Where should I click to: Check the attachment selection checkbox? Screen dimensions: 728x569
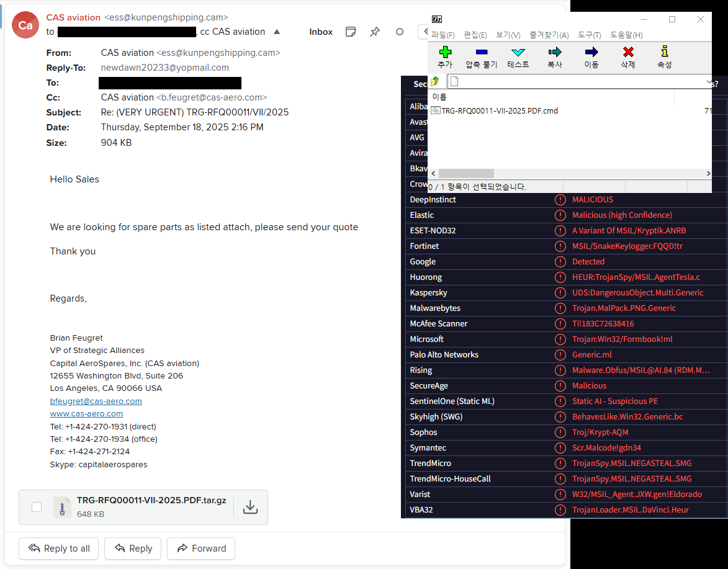[37, 507]
